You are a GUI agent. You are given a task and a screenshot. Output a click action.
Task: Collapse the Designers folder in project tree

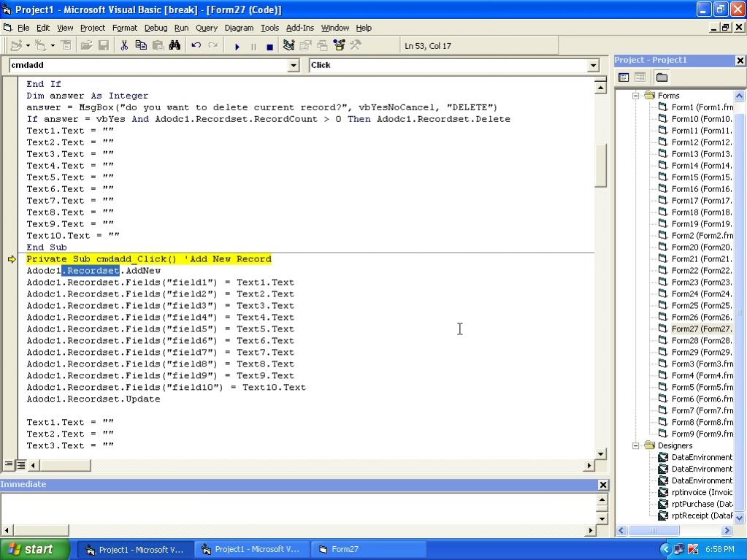coord(636,445)
